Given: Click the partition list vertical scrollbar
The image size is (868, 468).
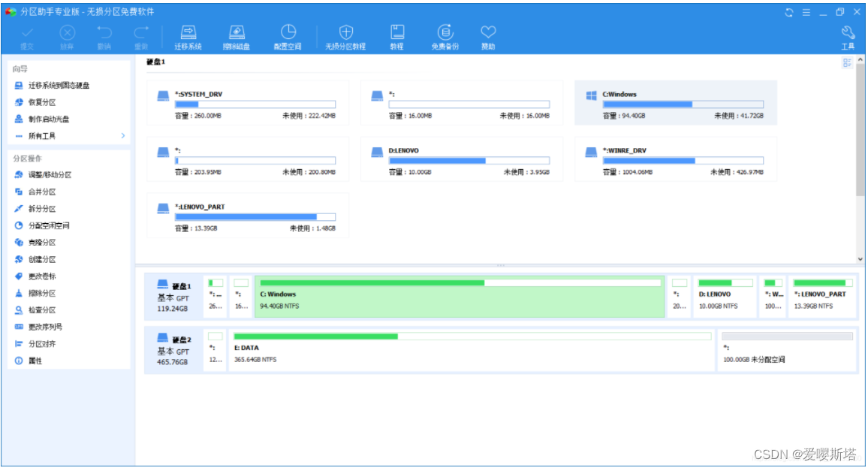Looking at the screenshot, I should tap(860, 130).
